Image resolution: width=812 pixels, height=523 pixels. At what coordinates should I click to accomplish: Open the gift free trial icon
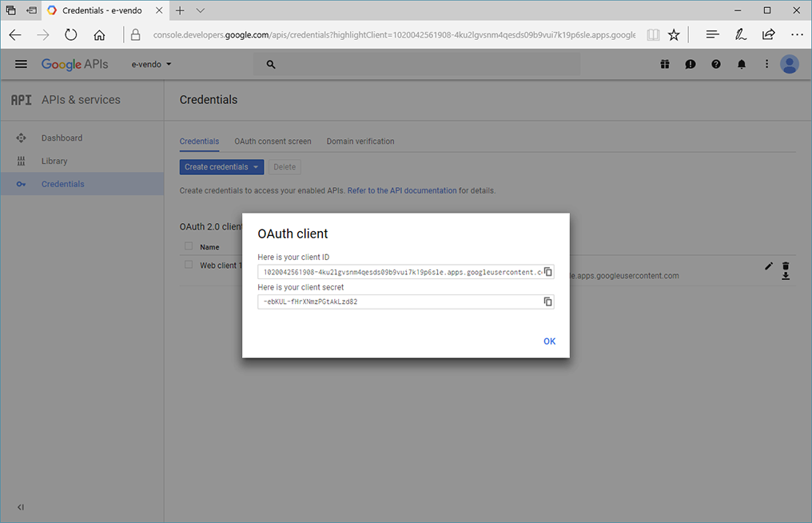[x=665, y=64]
